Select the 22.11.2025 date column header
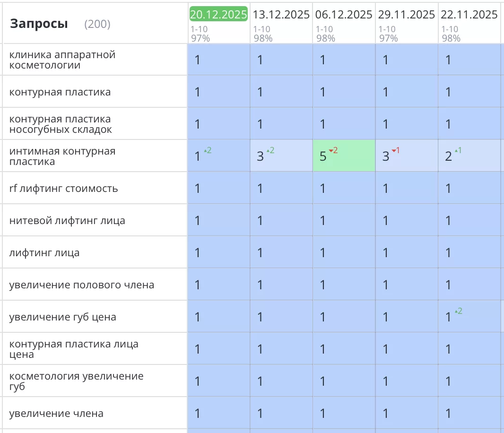 [x=469, y=15]
